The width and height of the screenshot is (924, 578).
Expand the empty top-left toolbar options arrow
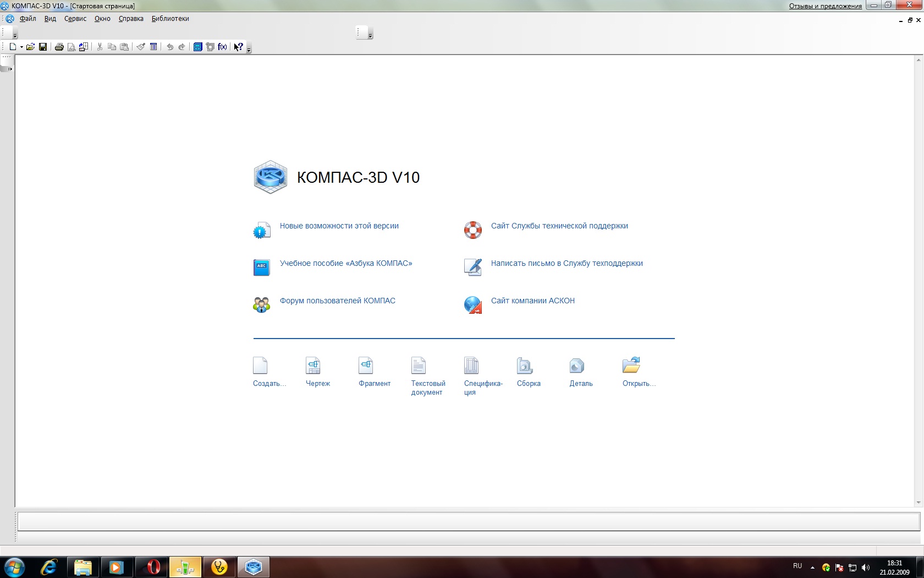[15, 36]
